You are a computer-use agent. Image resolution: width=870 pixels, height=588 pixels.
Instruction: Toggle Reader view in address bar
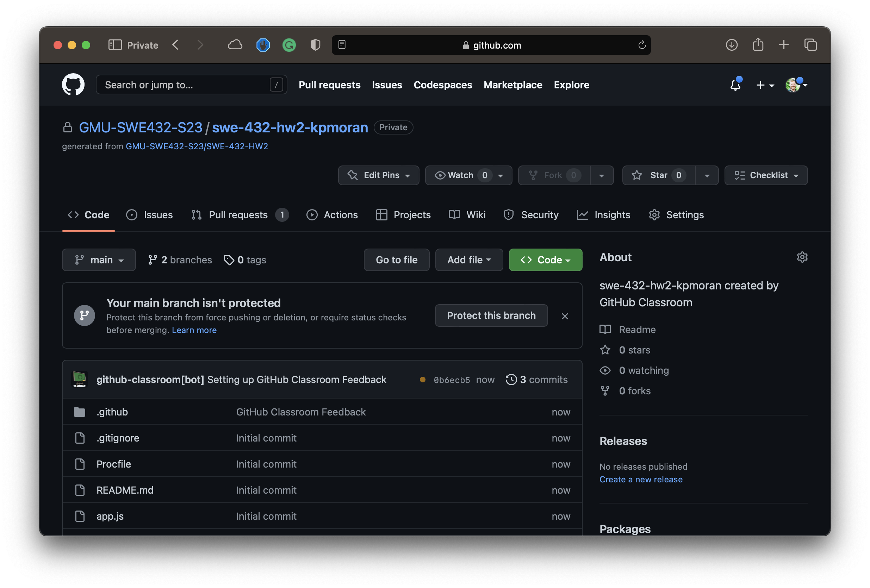pyautogui.click(x=342, y=44)
